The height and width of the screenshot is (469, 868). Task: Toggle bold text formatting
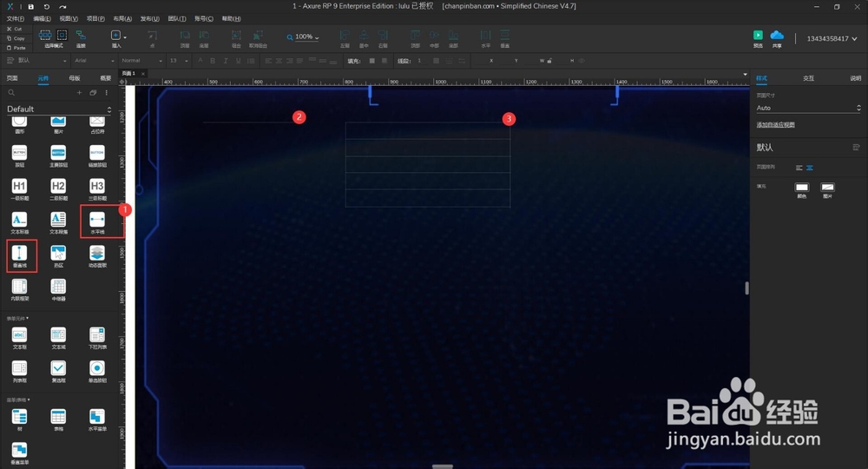(213, 61)
